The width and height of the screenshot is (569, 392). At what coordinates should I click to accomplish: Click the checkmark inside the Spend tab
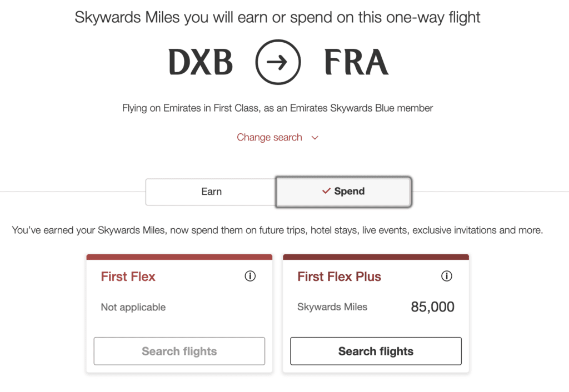point(325,191)
